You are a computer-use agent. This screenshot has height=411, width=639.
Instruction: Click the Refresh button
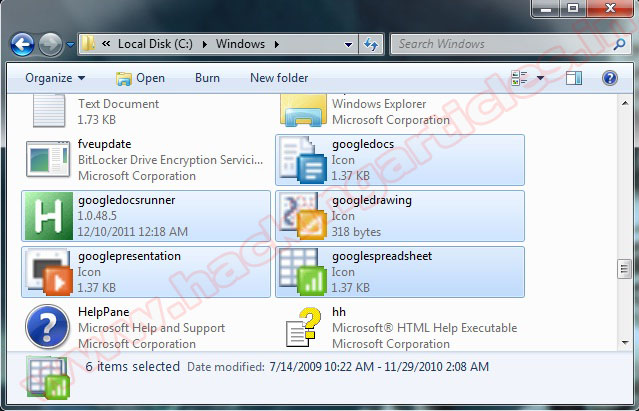[371, 44]
